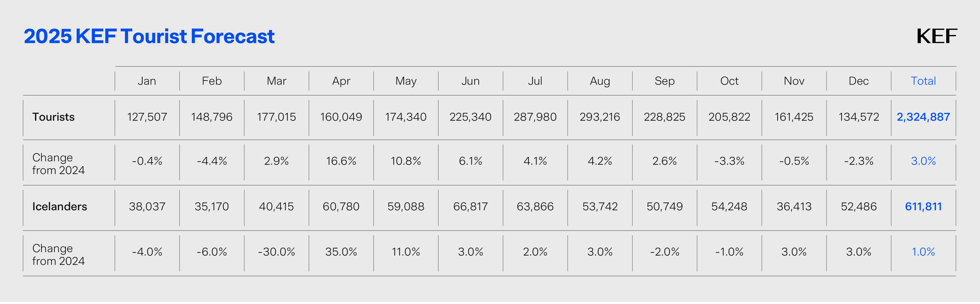Screen dimensions: 980x304
Task: Select the April tourist change 16.6%
Action: point(341,161)
